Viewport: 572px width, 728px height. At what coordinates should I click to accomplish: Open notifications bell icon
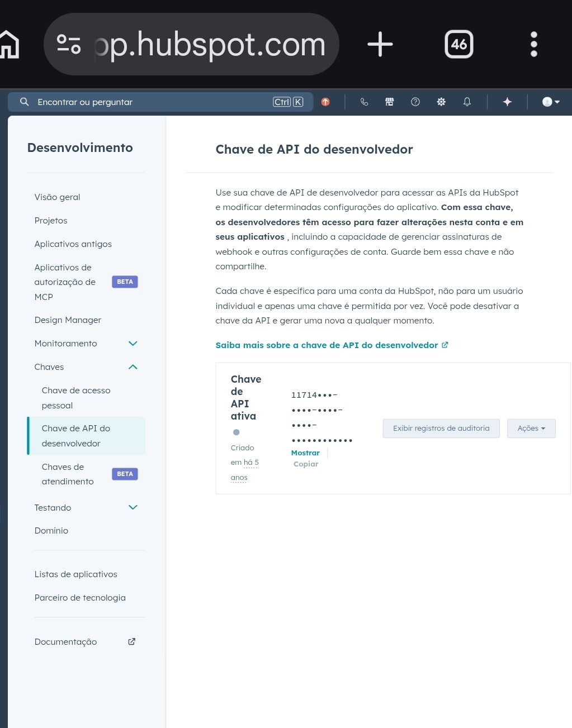click(x=467, y=102)
